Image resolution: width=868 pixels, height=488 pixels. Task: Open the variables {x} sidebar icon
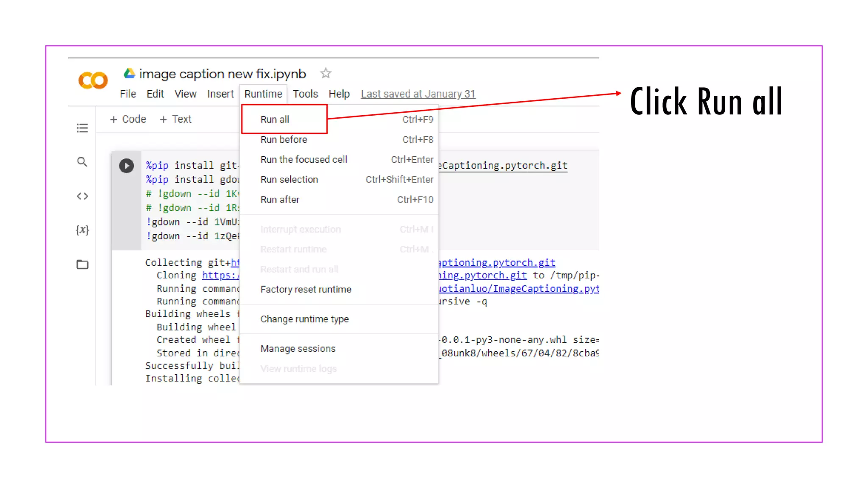pos(82,230)
